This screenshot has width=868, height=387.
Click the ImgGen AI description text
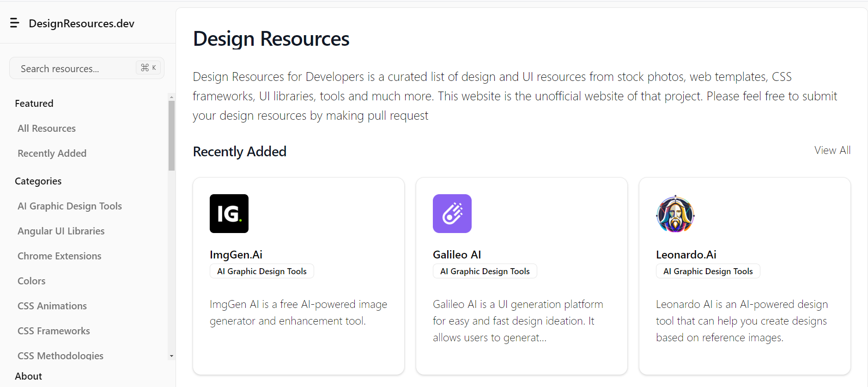[298, 313]
